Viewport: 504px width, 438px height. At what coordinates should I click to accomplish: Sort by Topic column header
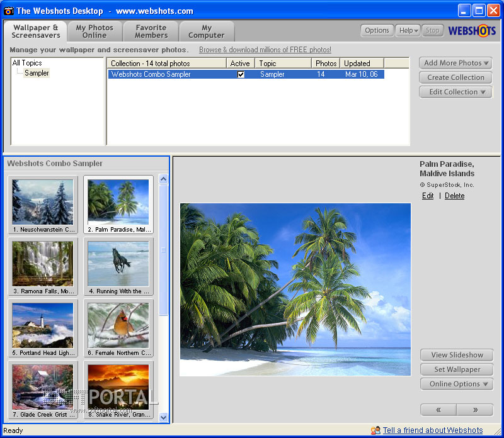[x=283, y=64]
